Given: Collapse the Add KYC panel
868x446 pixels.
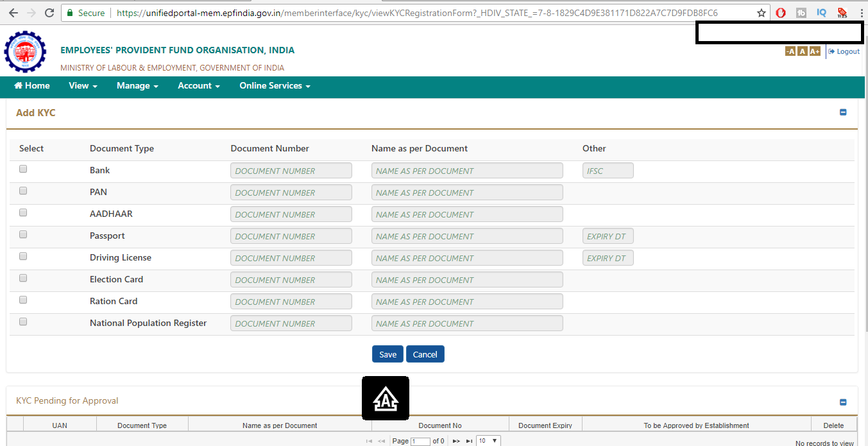Looking at the screenshot, I should (843, 112).
